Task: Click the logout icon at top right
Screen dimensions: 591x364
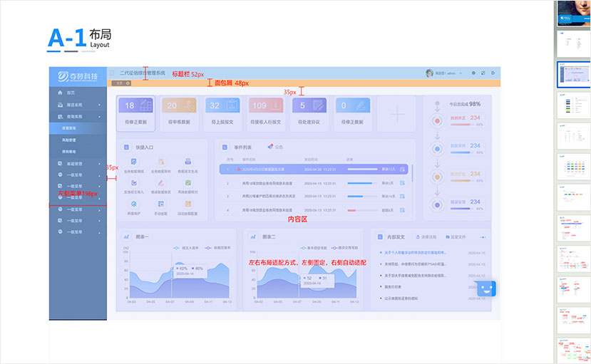Action: point(493,73)
